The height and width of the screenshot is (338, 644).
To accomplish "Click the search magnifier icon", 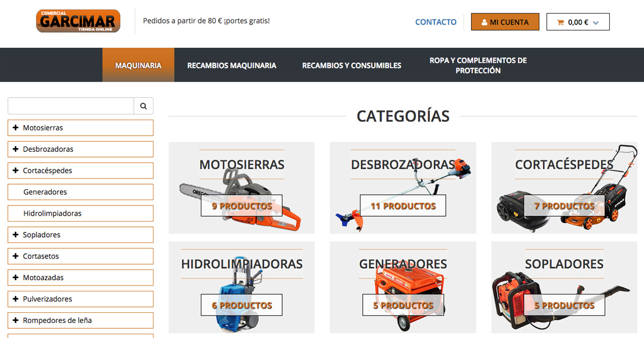I will [x=143, y=106].
